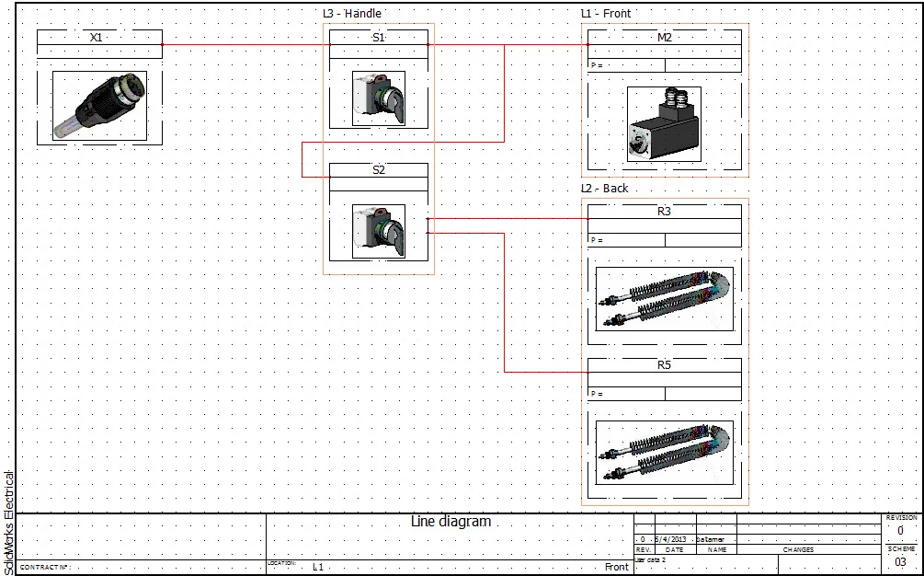The height and width of the screenshot is (576, 924).
Task: Click the S1 selector switch symbol
Action: coord(380,100)
